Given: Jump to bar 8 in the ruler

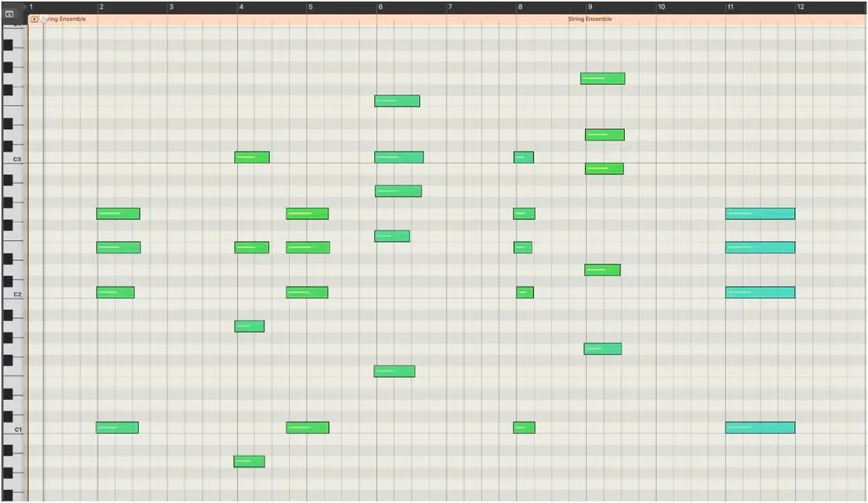Looking at the screenshot, I should tap(520, 7).
